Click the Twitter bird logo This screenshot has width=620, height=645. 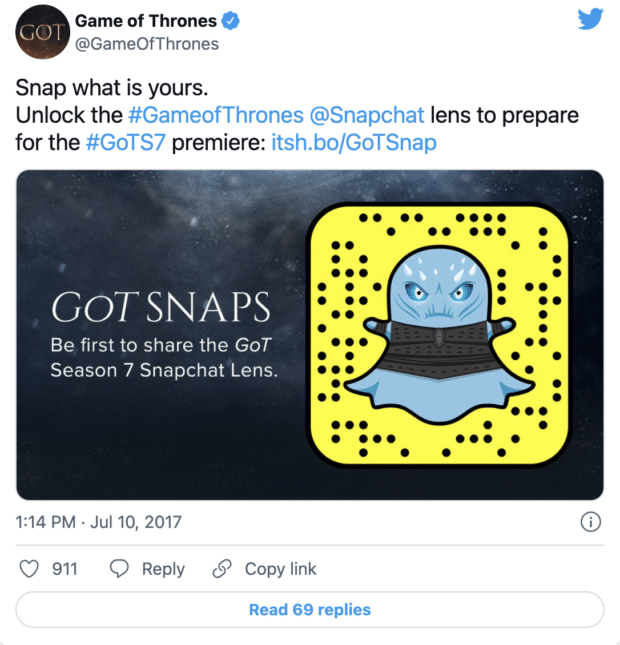coord(590,19)
